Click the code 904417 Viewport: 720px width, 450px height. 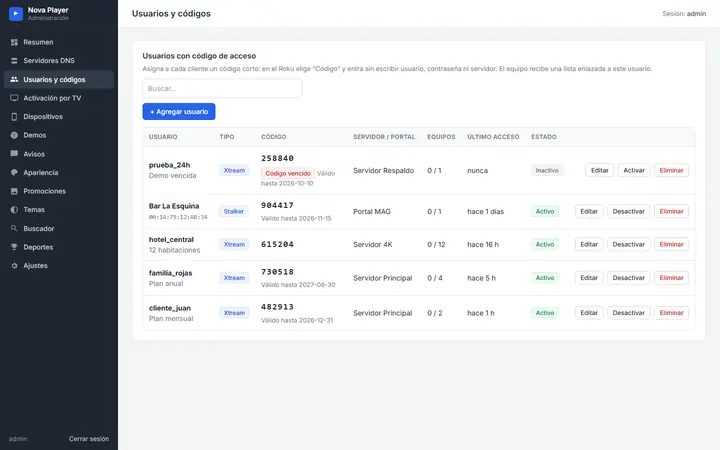[277, 205]
